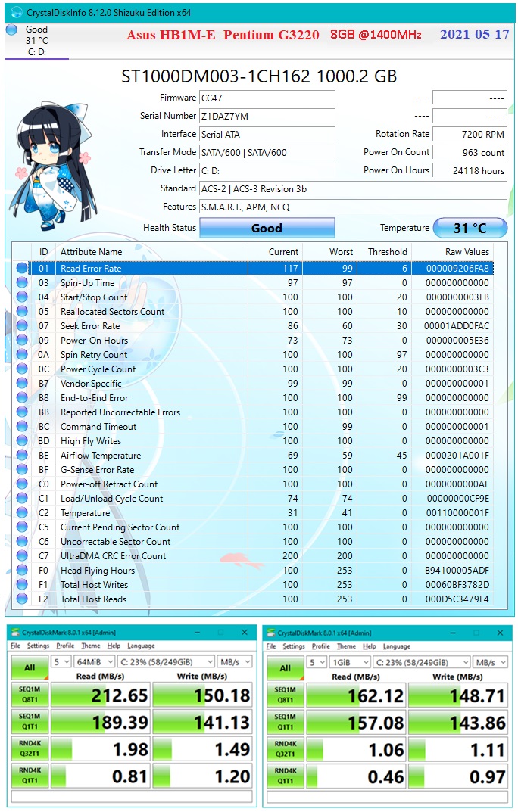Start SEQ1M Q8T1 test in 1GiB window

click(x=286, y=695)
